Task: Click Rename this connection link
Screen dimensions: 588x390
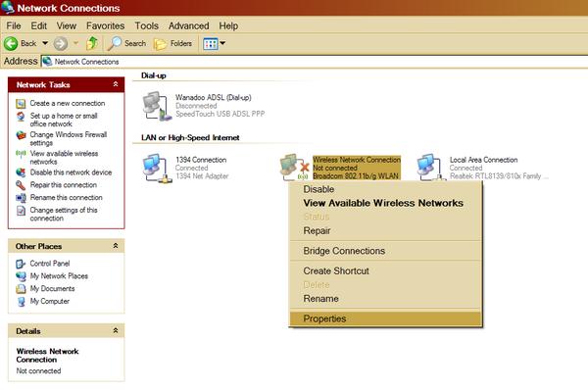Action: click(67, 197)
